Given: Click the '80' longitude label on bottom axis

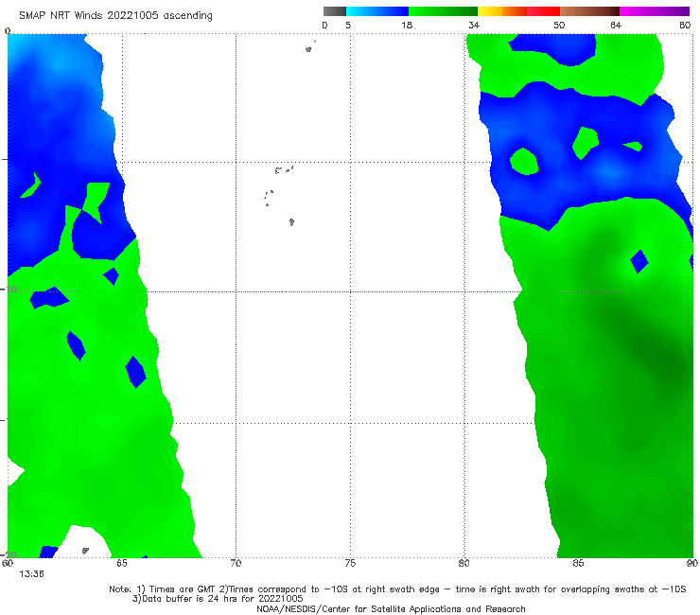Looking at the screenshot, I should [464, 563].
